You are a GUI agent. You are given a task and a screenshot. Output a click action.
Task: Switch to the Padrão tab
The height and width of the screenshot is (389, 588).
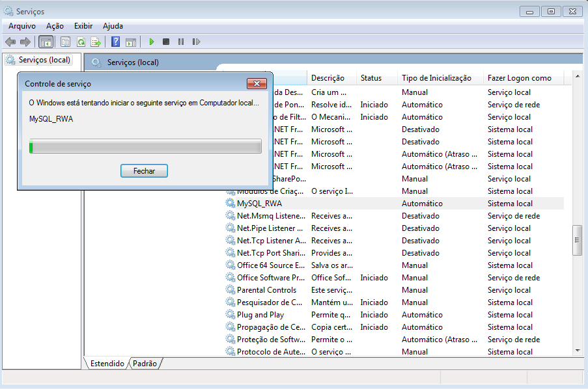tap(145, 363)
